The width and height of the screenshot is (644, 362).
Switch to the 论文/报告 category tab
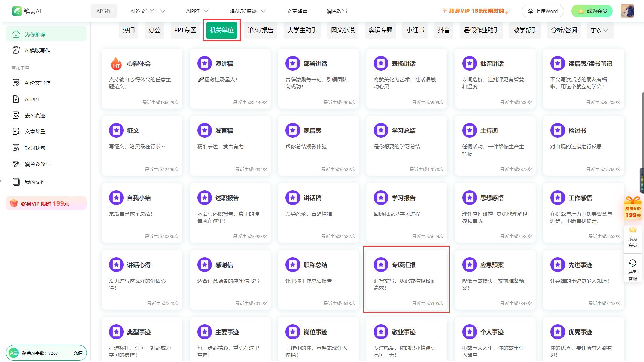pos(260,30)
